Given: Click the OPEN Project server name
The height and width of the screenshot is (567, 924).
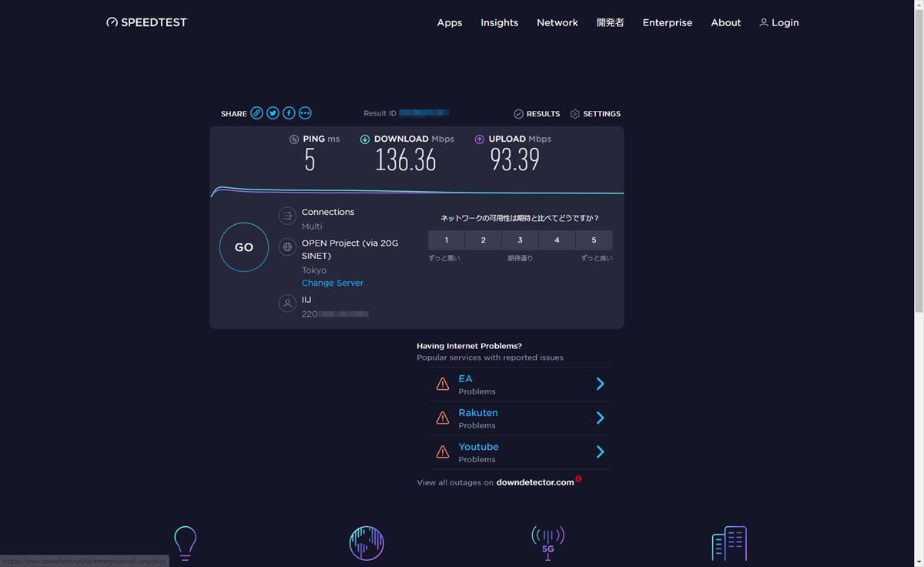Looking at the screenshot, I should coord(350,250).
